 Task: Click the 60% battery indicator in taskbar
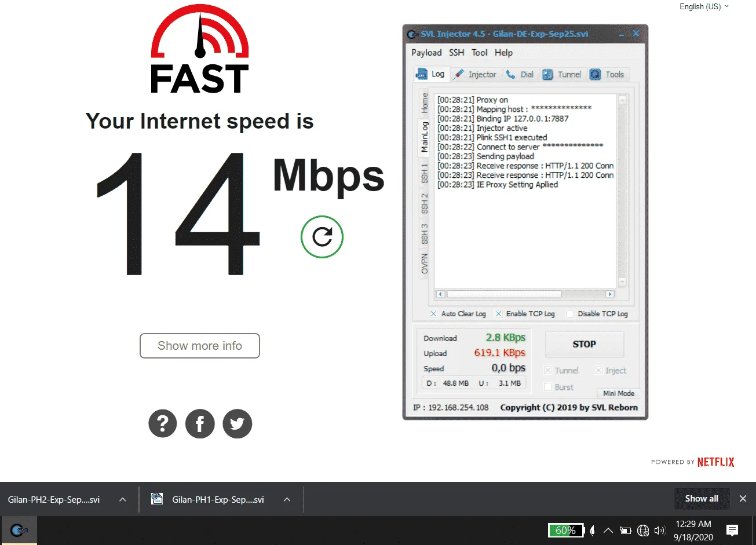pos(565,531)
